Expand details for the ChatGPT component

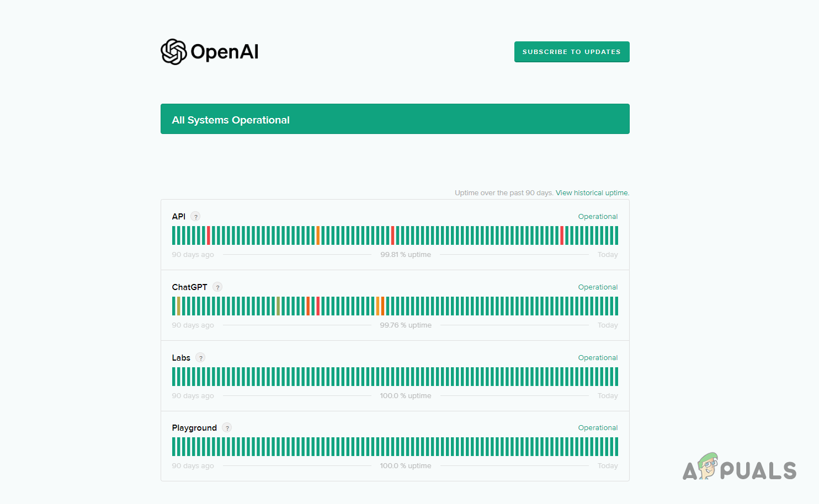pos(189,287)
